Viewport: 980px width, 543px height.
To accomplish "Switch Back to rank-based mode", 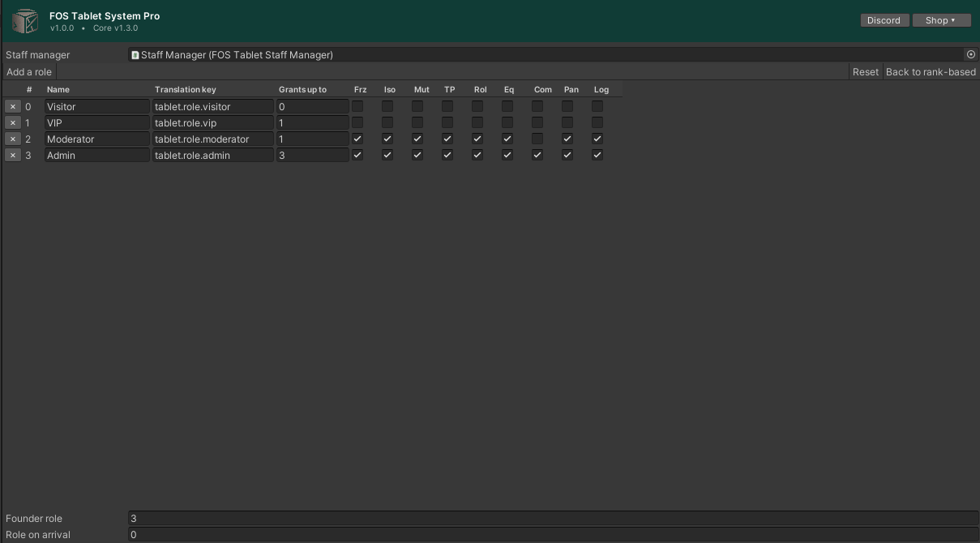I will coord(931,72).
